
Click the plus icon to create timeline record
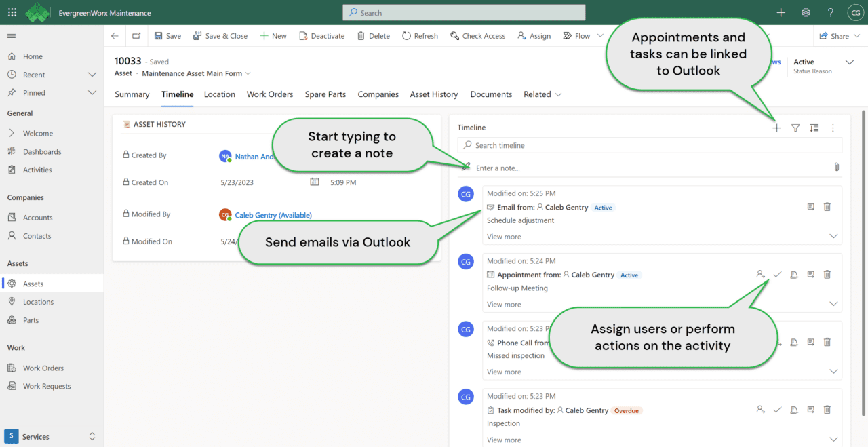click(776, 128)
